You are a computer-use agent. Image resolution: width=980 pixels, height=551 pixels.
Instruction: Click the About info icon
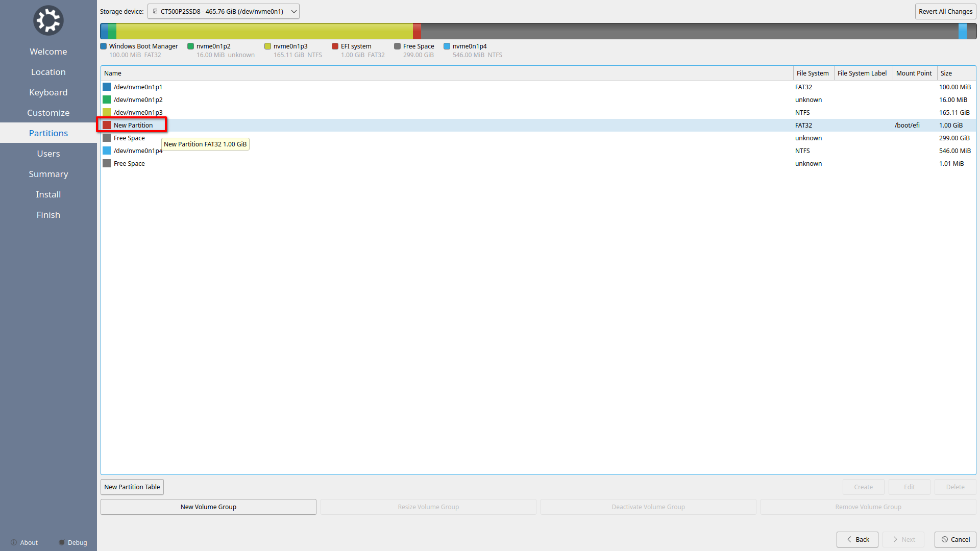[x=14, y=542]
